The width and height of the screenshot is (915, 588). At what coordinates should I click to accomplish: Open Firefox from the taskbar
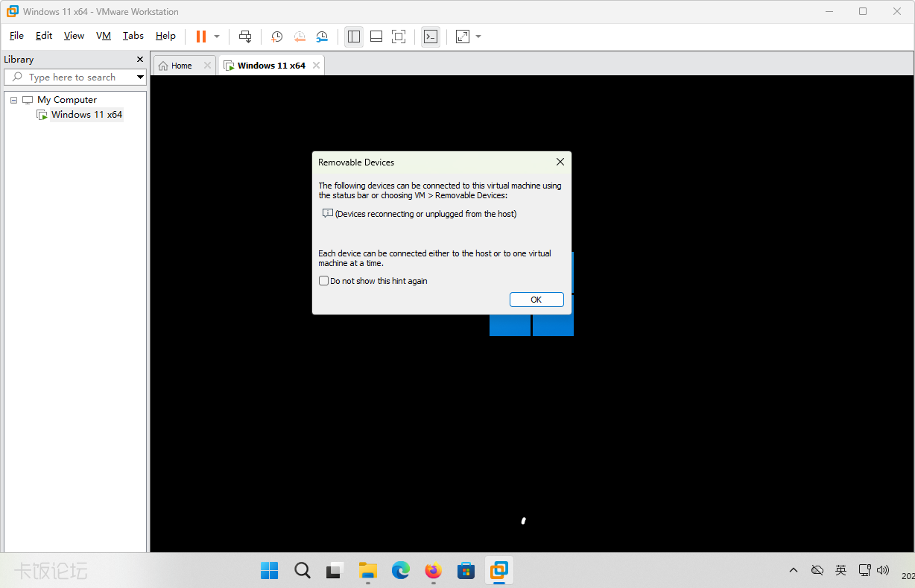point(433,571)
